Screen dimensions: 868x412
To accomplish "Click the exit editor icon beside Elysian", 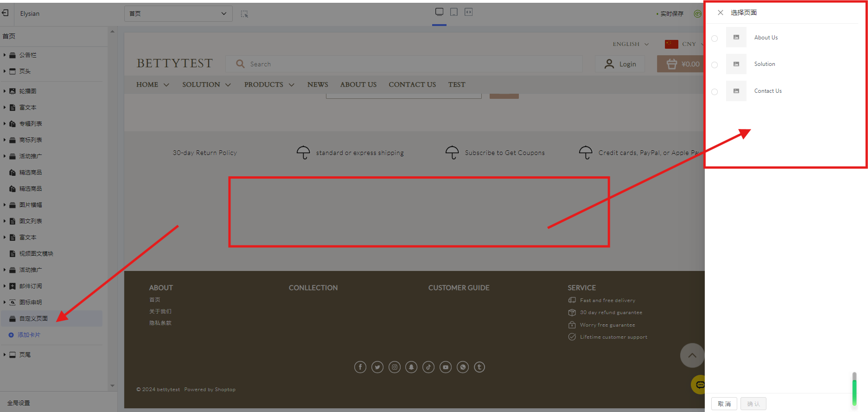I will pyautogui.click(x=6, y=13).
